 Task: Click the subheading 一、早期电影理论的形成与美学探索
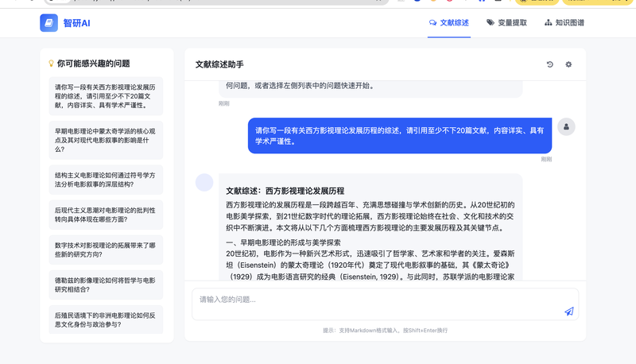283,242
